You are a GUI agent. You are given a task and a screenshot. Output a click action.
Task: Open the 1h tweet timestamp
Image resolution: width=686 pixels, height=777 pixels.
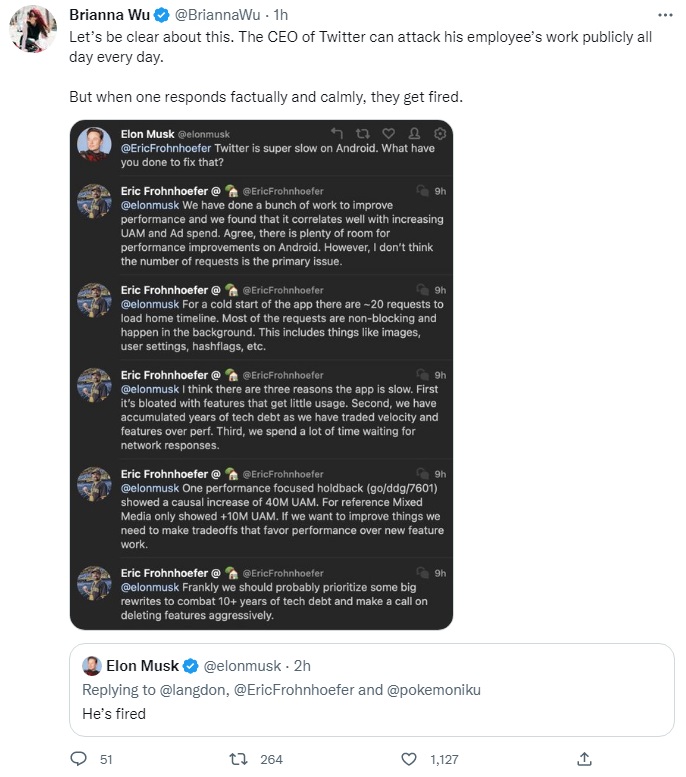point(281,15)
